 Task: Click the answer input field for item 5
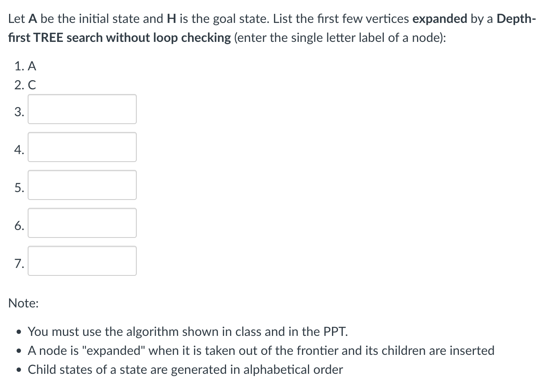pyautogui.click(x=82, y=185)
